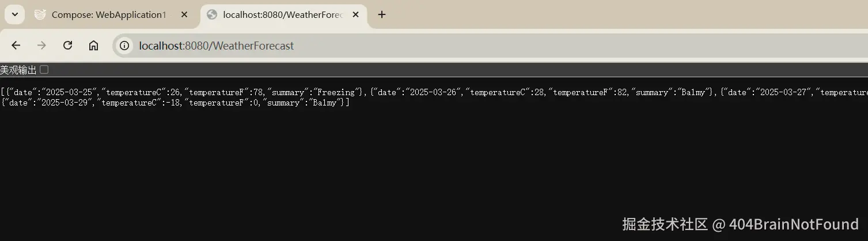868x241 pixels.
Task: Click the globe favicon on localhost tab
Action: 212,14
